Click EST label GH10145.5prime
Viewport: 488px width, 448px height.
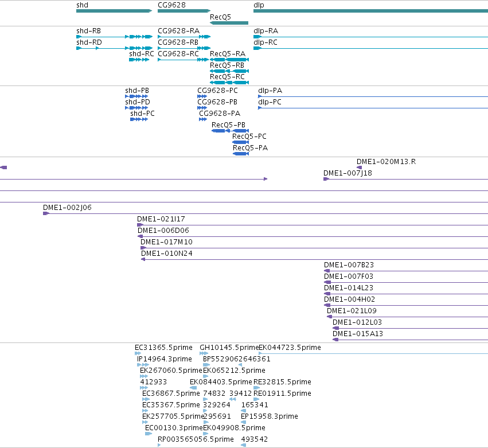click(229, 348)
